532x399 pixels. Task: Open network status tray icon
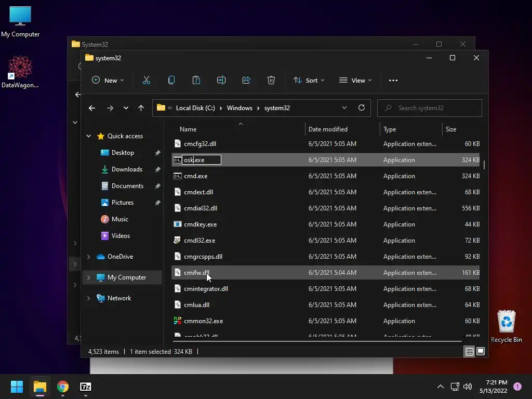tap(455, 387)
